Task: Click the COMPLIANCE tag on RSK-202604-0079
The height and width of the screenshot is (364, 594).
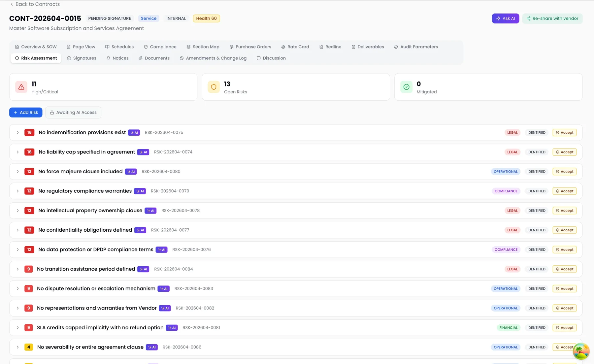Action: click(x=506, y=191)
